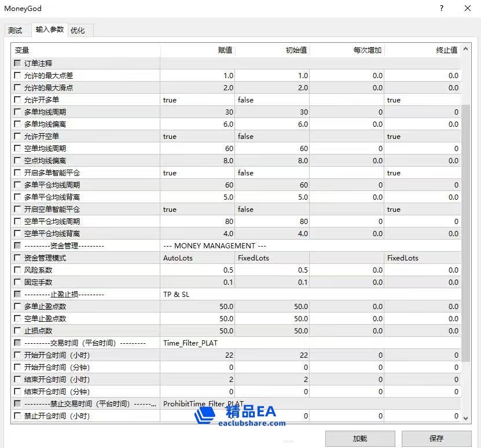The height and width of the screenshot is (448, 481).
Task: Enable checkbox for 开始开仓时间（小时）
Action: (17, 355)
